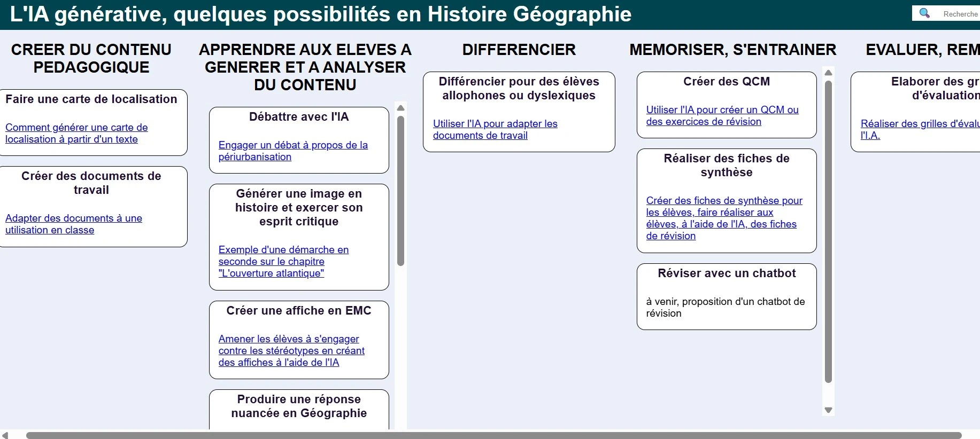The width and height of the screenshot is (980, 439).
Task: Click the MEMORISER column vertical scrollbar thumb
Action: pos(828,231)
